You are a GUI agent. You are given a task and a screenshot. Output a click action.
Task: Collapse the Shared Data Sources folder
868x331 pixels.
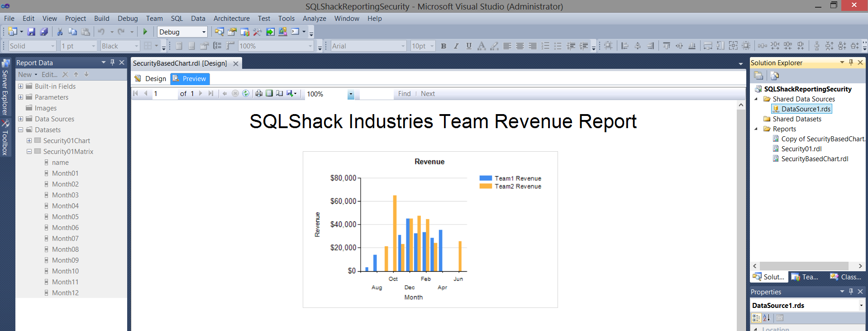coord(756,99)
